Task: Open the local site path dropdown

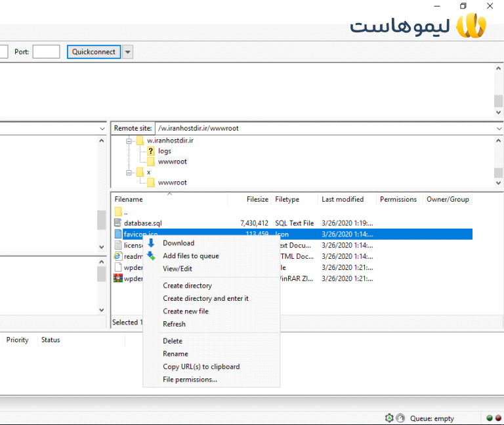Action: (102, 128)
